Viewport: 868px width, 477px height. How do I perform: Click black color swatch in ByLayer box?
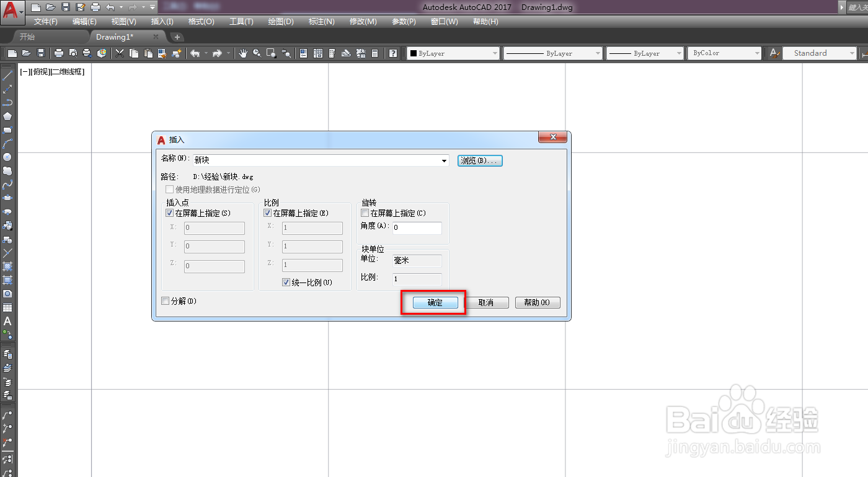pyautogui.click(x=413, y=53)
